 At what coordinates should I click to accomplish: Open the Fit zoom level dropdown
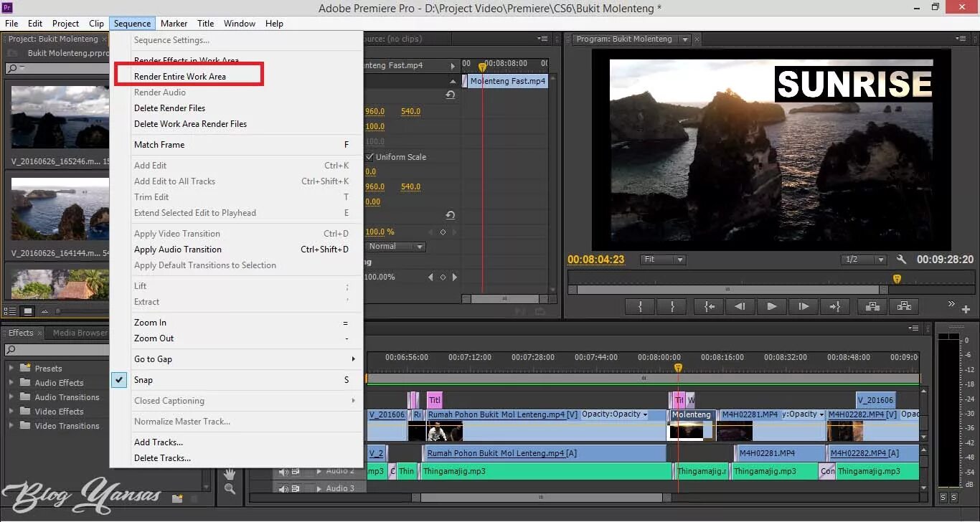coord(663,260)
